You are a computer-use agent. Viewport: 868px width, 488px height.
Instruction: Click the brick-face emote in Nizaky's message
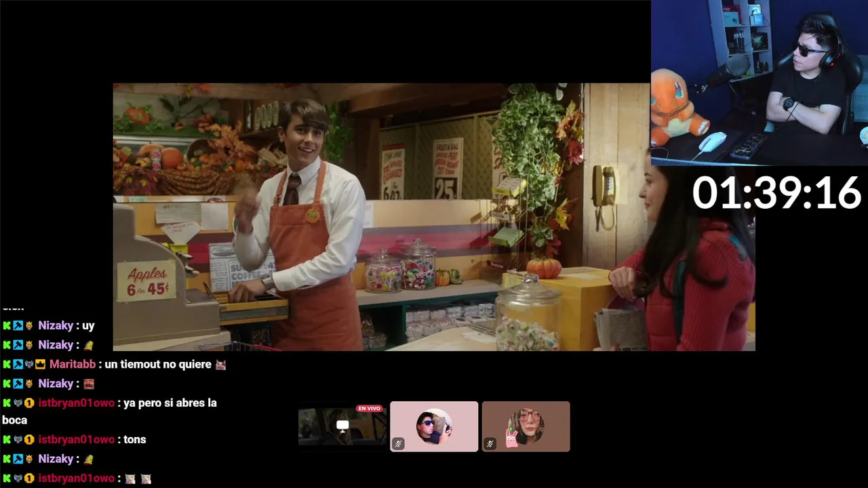click(x=89, y=384)
